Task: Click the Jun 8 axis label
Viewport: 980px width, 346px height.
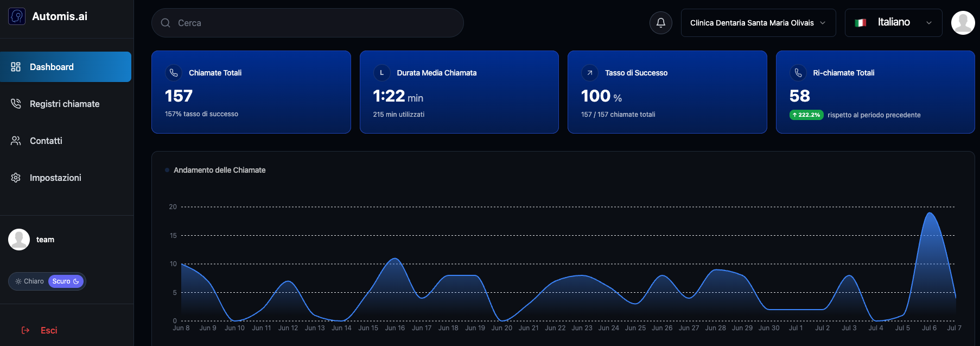Action: [181, 328]
